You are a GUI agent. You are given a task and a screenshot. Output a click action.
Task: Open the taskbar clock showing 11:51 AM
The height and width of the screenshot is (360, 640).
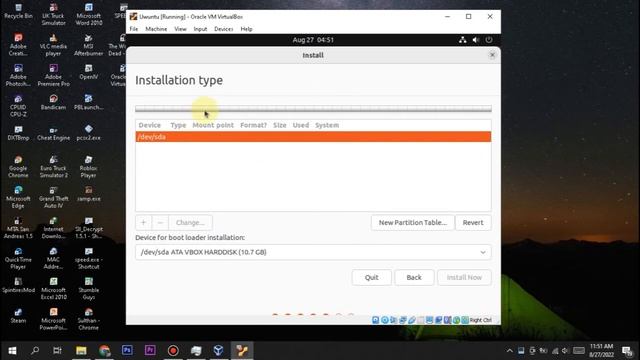tap(602, 351)
